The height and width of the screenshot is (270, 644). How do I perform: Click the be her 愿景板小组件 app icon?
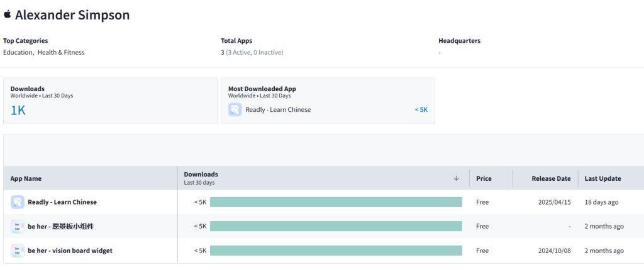click(x=18, y=226)
